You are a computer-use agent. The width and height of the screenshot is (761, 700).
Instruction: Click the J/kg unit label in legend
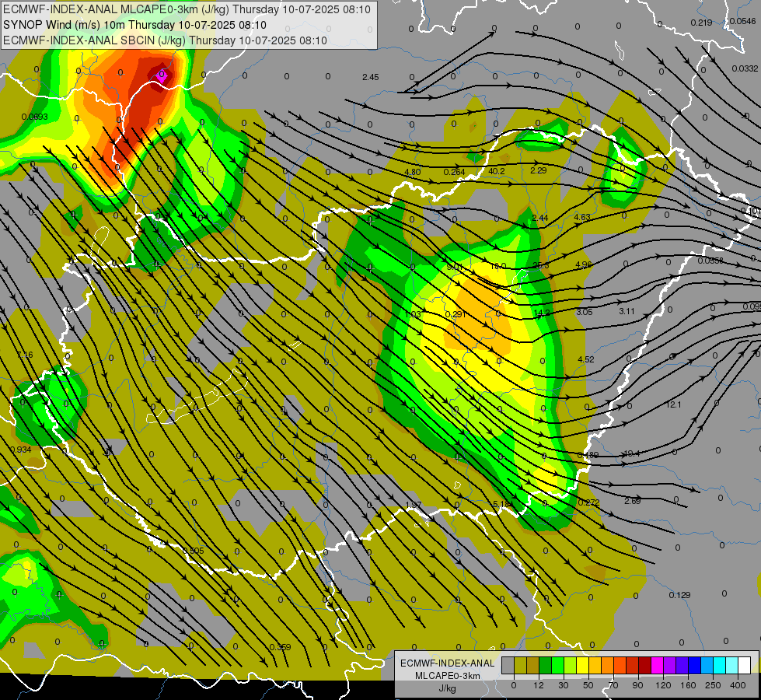(x=448, y=688)
